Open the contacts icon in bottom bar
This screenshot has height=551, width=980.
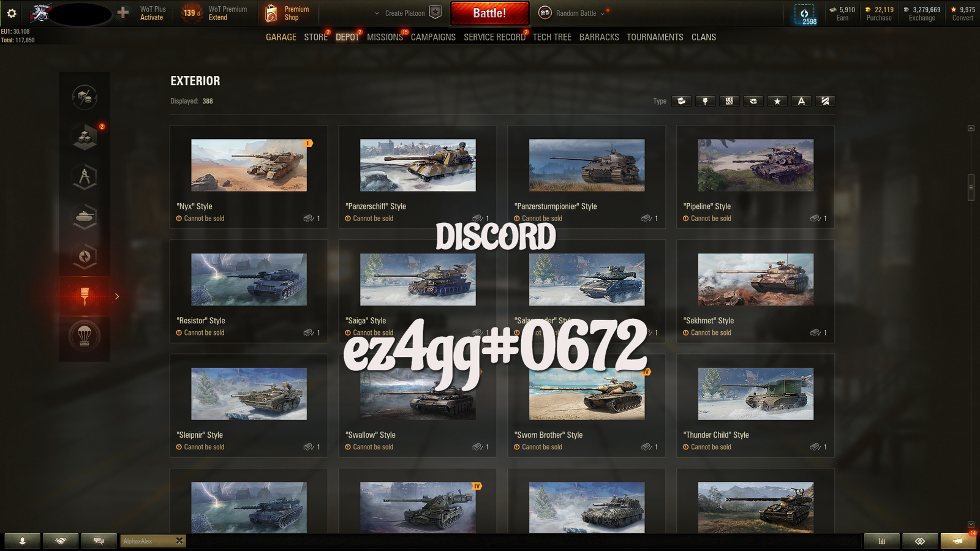tap(22, 541)
